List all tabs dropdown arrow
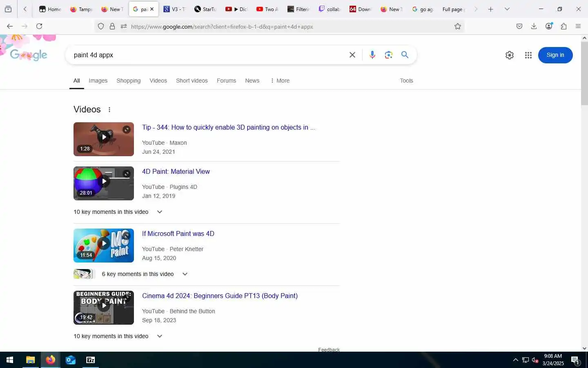The height and width of the screenshot is (368, 588). point(507,9)
